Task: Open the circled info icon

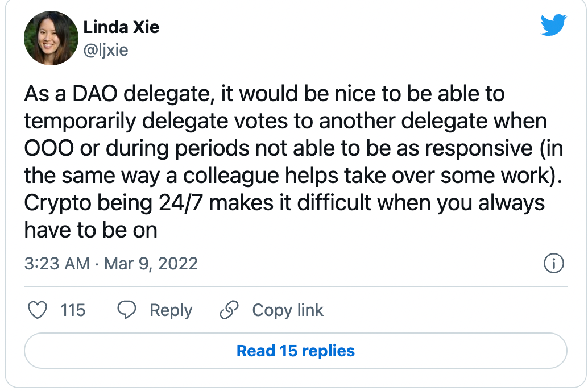Action: 553,263
